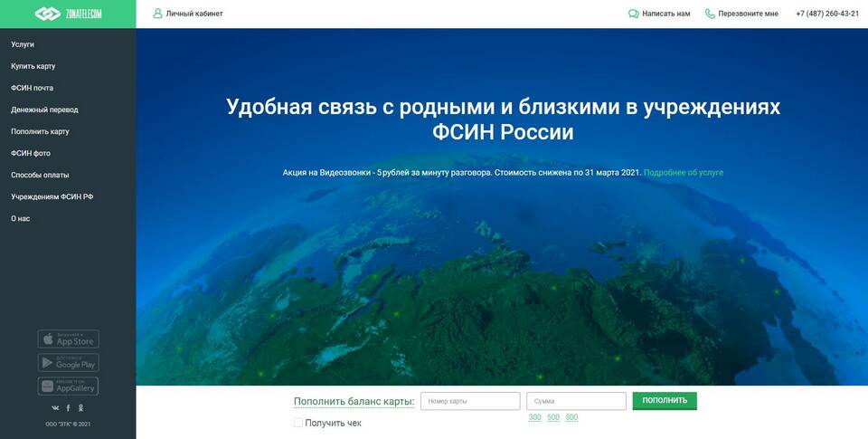Click the headline Удобная связь с родными
Viewport: 868px width, 439px height.
[504, 119]
